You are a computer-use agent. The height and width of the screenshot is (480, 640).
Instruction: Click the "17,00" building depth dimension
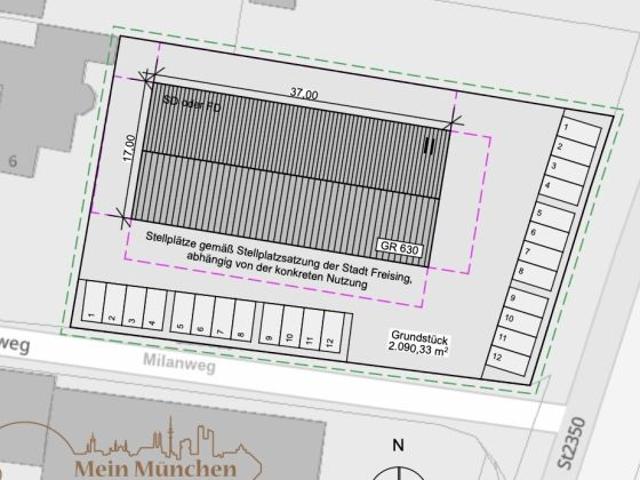coord(129,149)
